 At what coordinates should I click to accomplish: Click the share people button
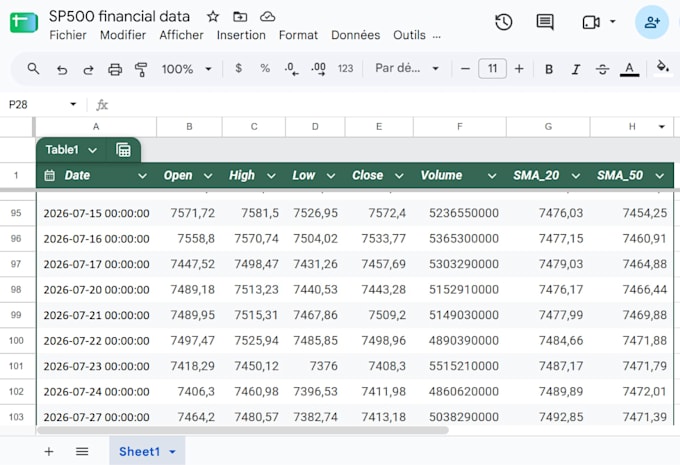(652, 22)
